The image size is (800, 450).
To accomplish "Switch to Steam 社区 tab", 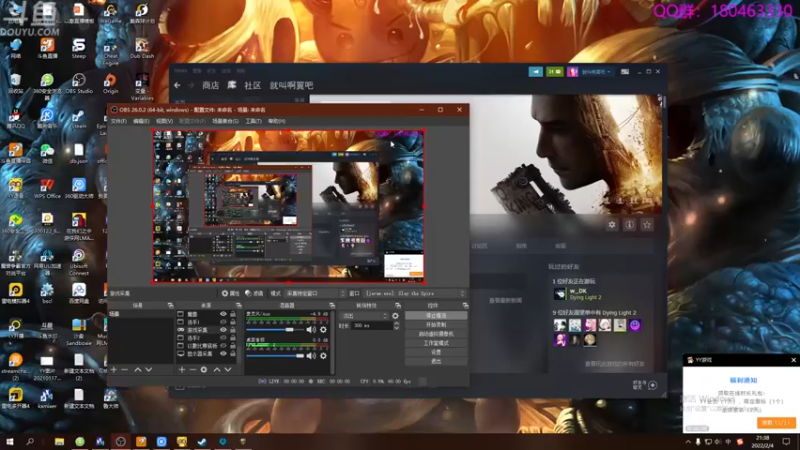I will pyautogui.click(x=253, y=85).
